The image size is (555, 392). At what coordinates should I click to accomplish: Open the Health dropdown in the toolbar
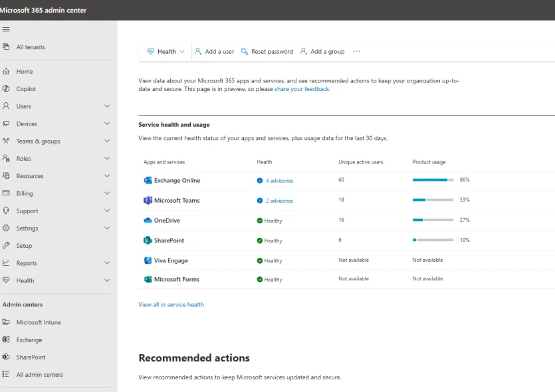(166, 52)
